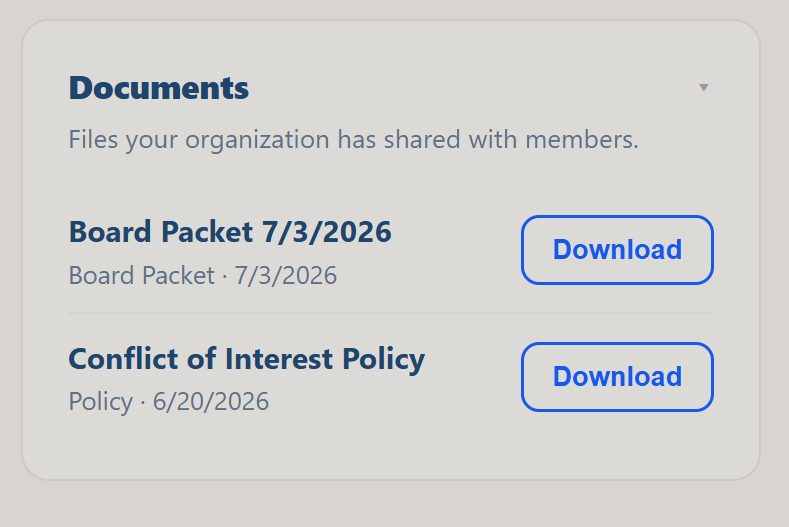
Task: Download the Board Packet 7/3/2026 file
Action: click(x=617, y=250)
